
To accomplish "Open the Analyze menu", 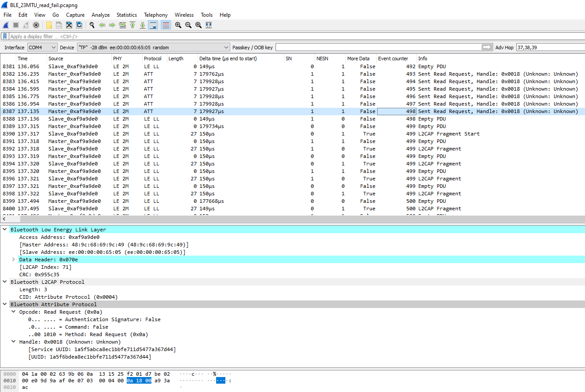I will 100,15.
